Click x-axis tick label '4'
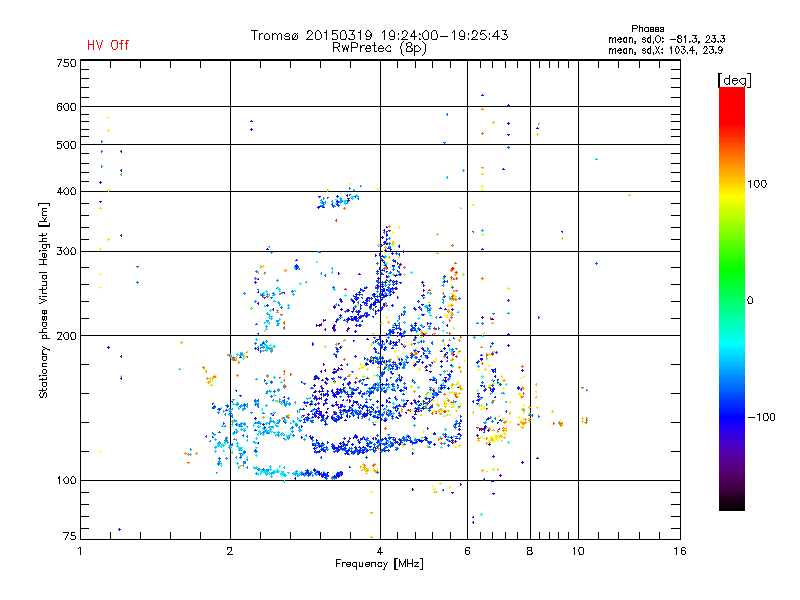 pos(380,551)
